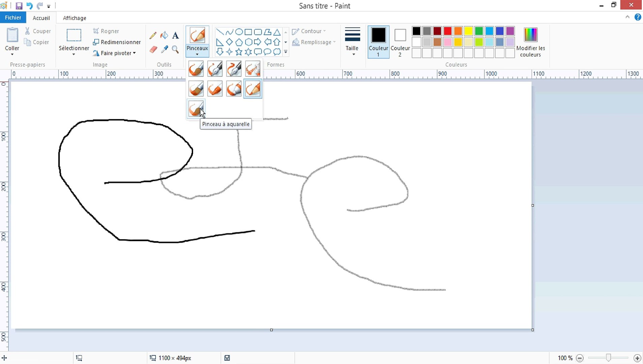Screen dimensions: 643x364
Task: Choose calligraphy brush 2 in gallery
Action: point(234,69)
